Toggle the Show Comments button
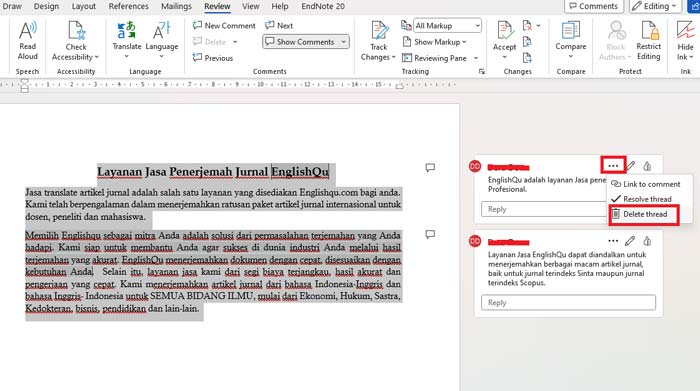The image size is (700, 391). click(x=300, y=42)
